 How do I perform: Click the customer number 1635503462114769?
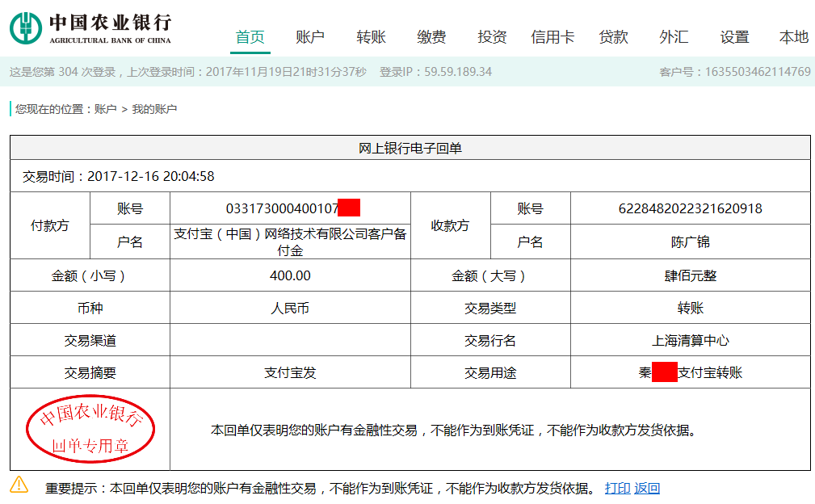pos(758,72)
